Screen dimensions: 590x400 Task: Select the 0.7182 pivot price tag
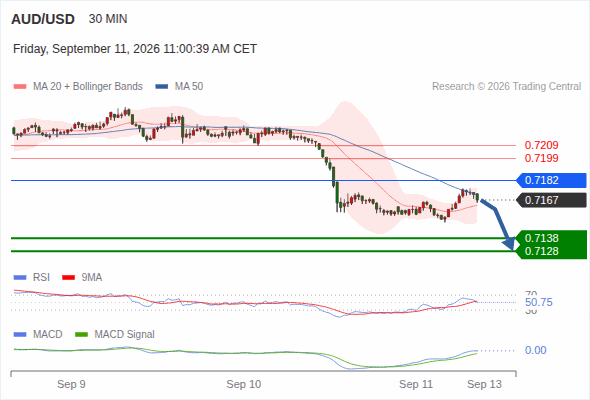point(551,180)
